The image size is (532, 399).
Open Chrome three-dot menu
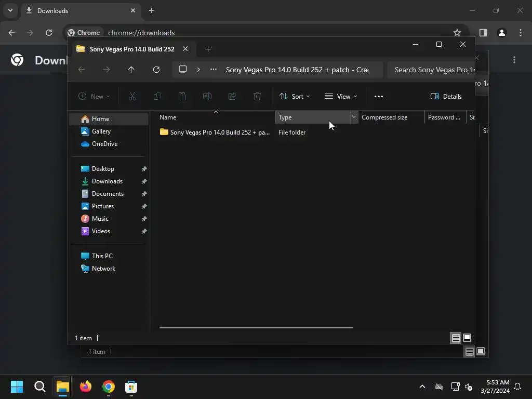click(x=521, y=33)
